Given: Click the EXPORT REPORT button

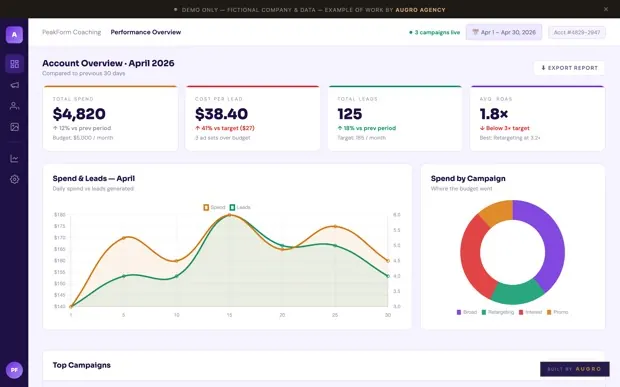Looking at the screenshot, I should click(x=569, y=68).
